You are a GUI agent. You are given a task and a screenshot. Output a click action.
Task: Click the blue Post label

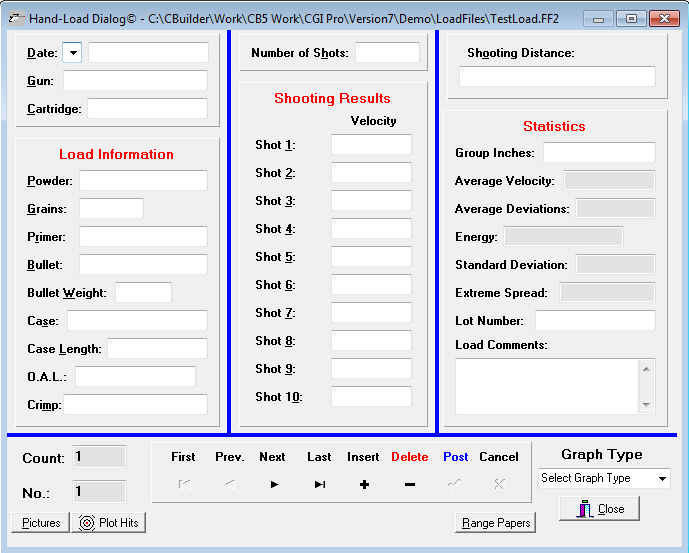point(456,457)
